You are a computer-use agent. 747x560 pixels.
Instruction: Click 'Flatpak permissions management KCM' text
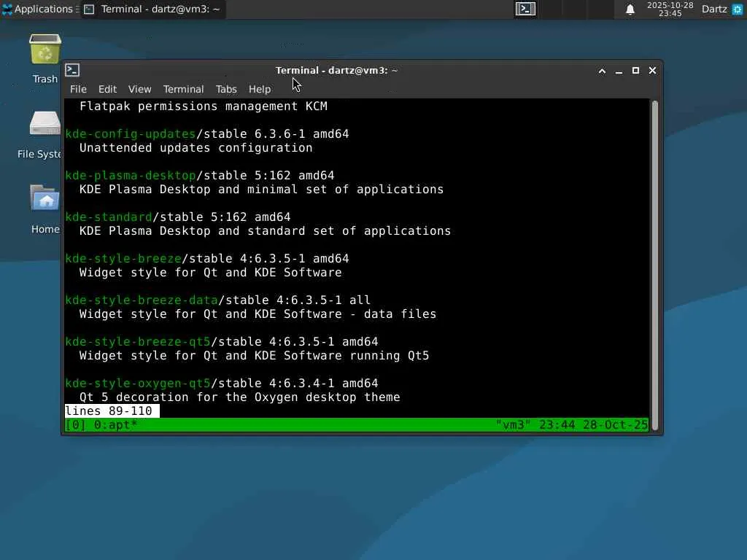[x=204, y=106]
